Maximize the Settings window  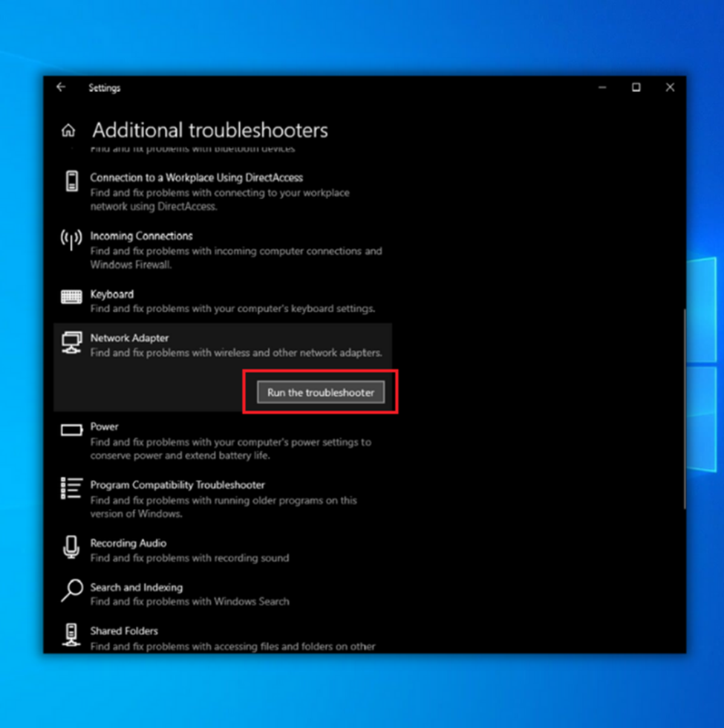(636, 88)
